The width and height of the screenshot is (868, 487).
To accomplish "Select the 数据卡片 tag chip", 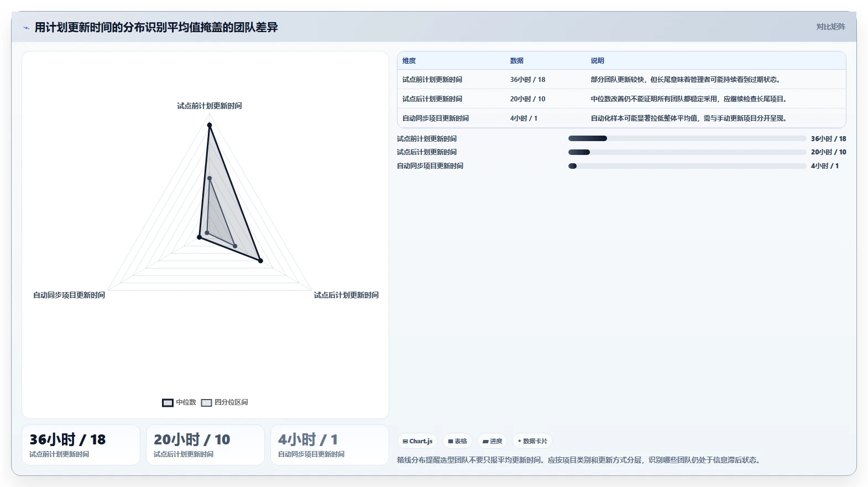I will tap(532, 441).
